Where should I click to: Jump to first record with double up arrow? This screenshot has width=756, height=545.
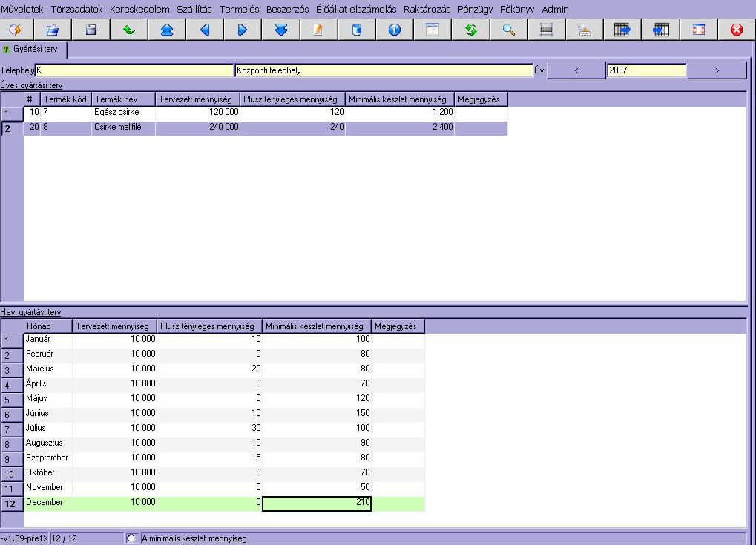coord(166,30)
